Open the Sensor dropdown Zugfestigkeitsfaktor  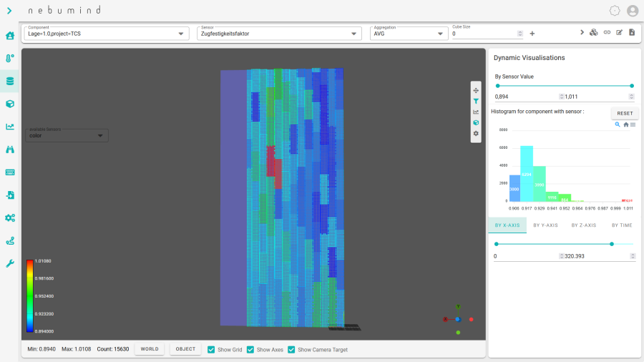coord(279,34)
